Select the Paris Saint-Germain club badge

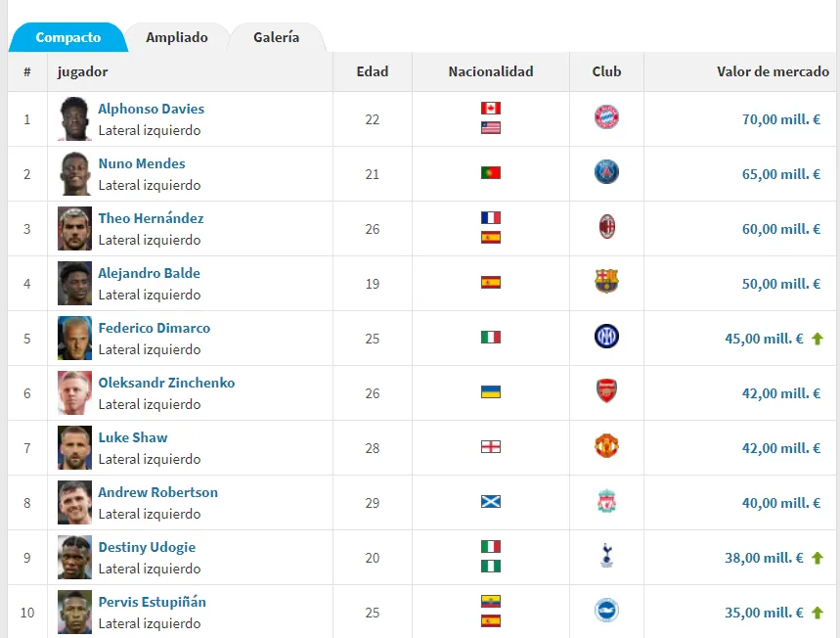coord(605,173)
